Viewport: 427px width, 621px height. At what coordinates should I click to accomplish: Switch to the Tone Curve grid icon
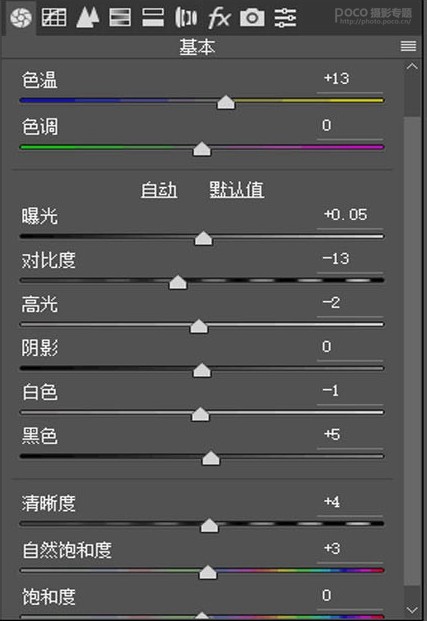(54, 17)
